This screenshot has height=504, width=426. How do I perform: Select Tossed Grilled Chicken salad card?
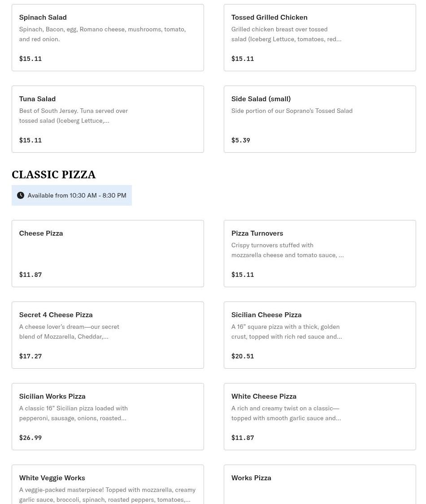[320, 38]
